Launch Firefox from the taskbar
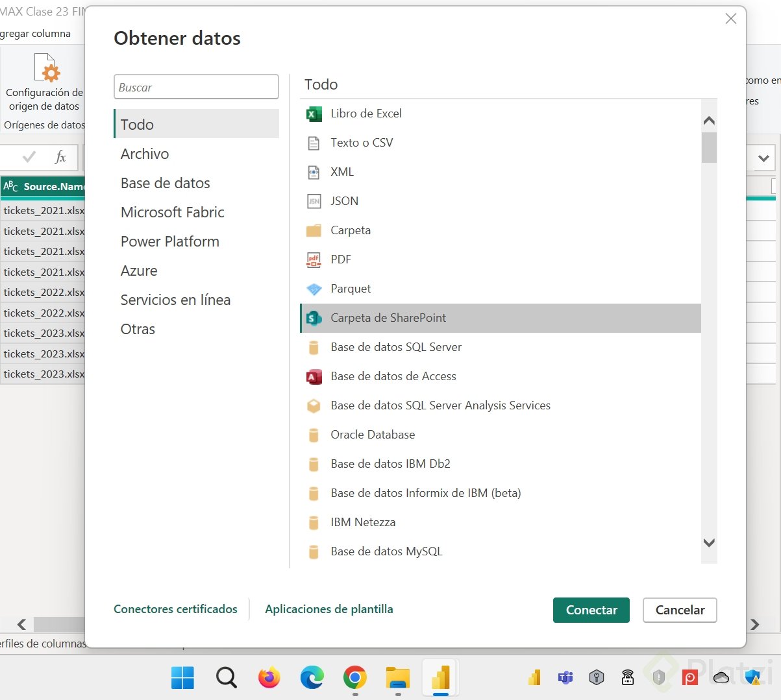The width and height of the screenshot is (781, 700). click(269, 678)
